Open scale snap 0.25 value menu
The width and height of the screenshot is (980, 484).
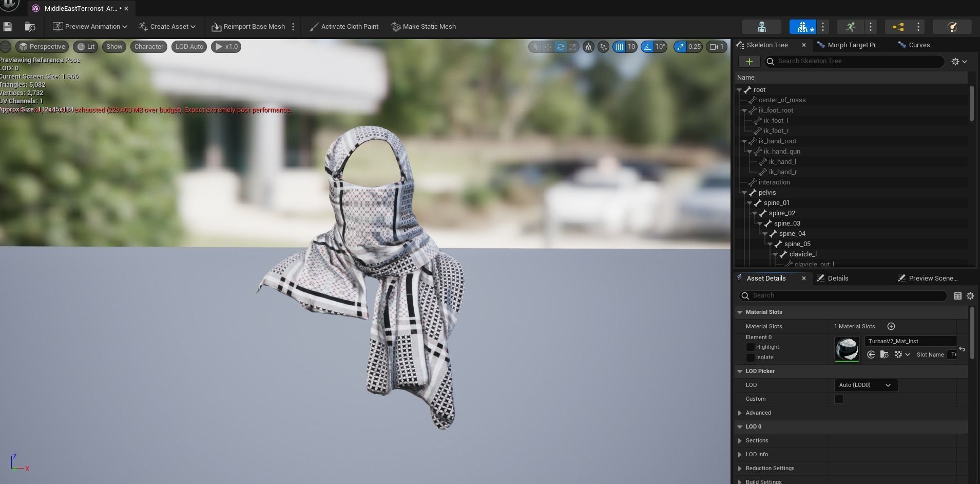pyautogui.click(x=694, y=47)
